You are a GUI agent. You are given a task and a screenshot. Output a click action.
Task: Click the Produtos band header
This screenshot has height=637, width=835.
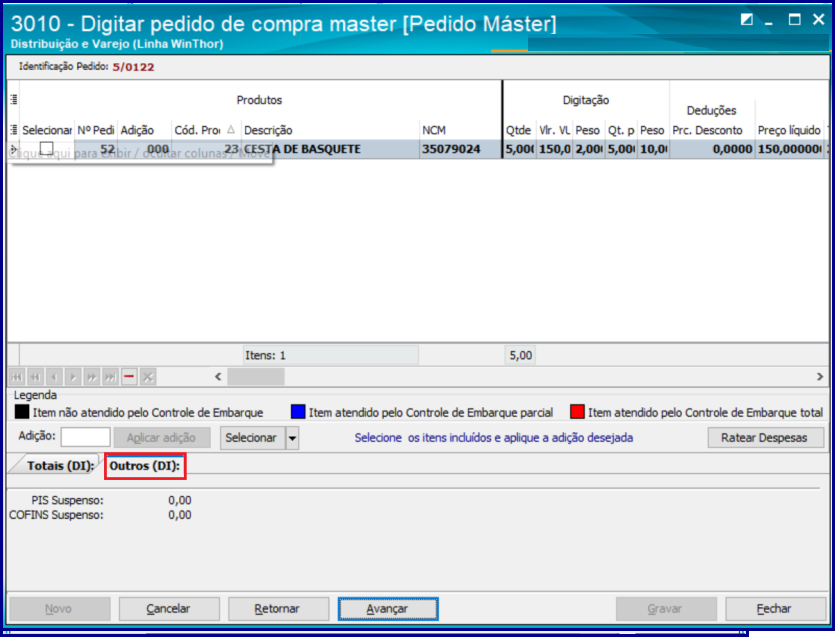pyautogui.click(x=259, y=100)
